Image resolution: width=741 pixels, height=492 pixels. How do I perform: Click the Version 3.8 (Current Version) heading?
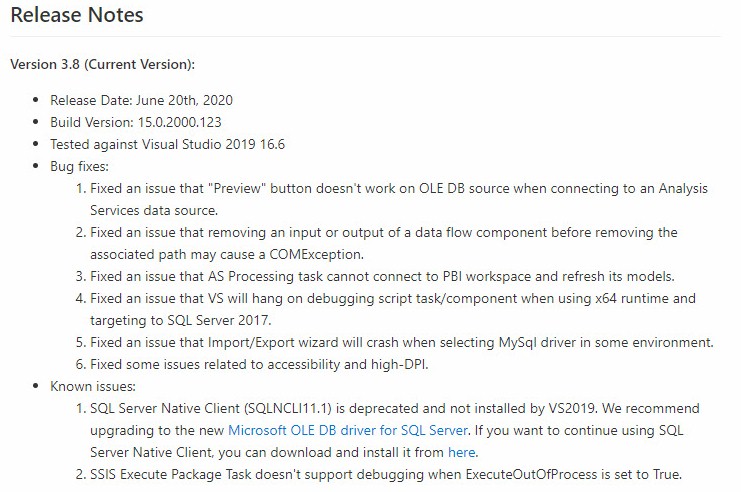click(103, 64)
